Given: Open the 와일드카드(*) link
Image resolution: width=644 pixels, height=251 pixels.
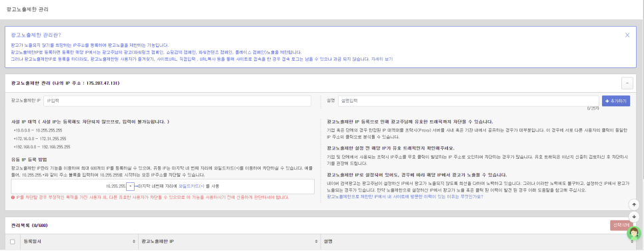Looking at the screenshot, I should 191,186.
